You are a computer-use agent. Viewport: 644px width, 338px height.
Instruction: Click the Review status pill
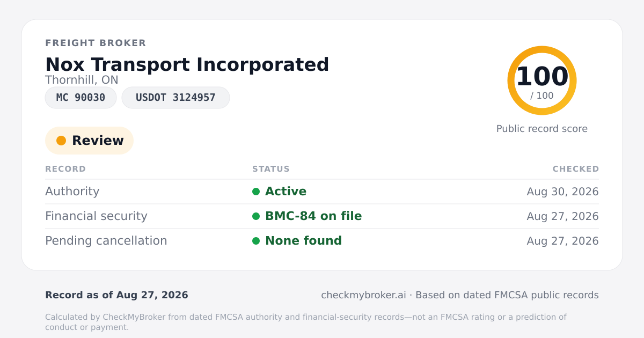[x=89, y=141]
